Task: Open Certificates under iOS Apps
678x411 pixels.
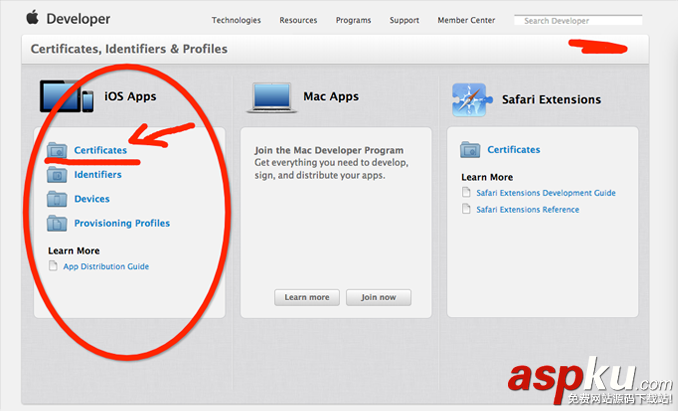Action: click(100, 150)
